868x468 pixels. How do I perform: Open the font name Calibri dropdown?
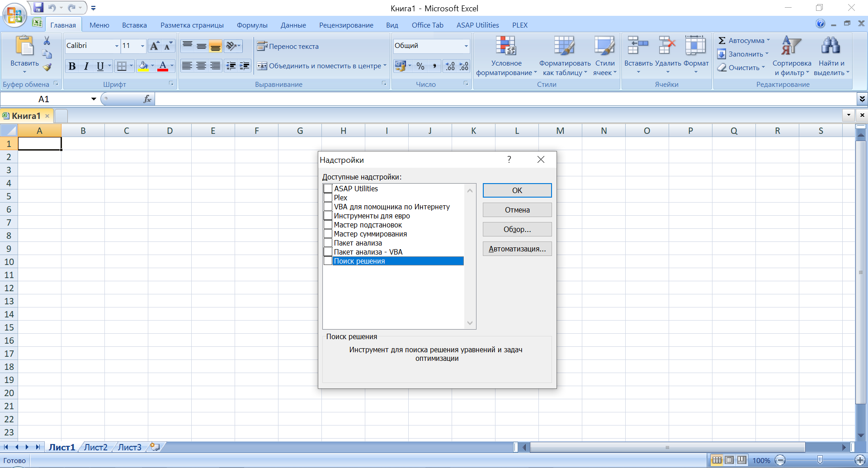pyautogui.click(x=117, y=46)
